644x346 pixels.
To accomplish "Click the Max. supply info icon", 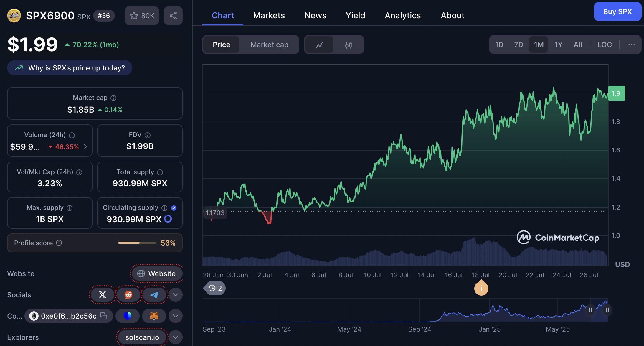I will (x=70, y=208).
